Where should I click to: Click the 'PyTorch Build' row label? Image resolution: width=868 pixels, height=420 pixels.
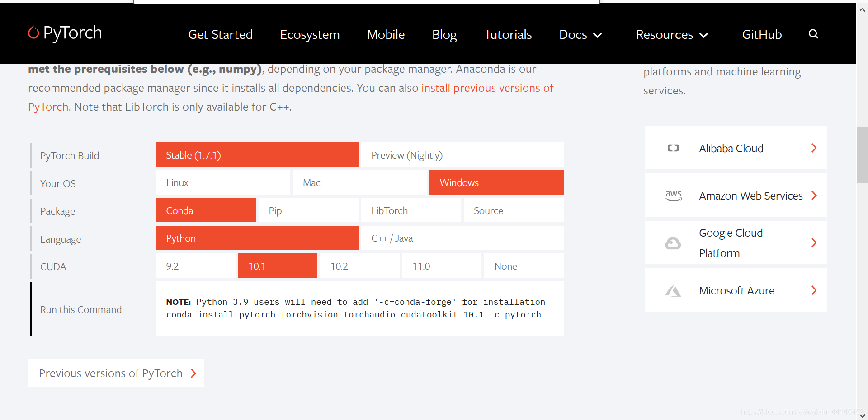tap(70, 156)
